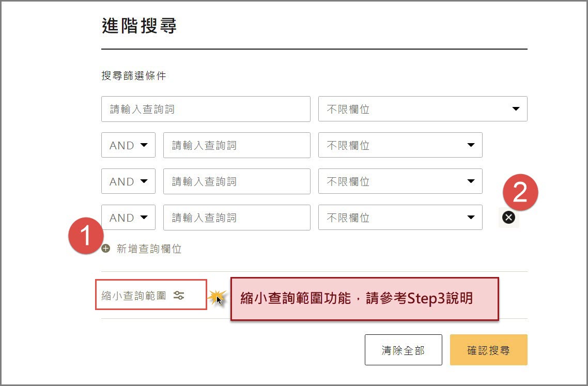Click the 清除全部 button

(x=403, y=350)
